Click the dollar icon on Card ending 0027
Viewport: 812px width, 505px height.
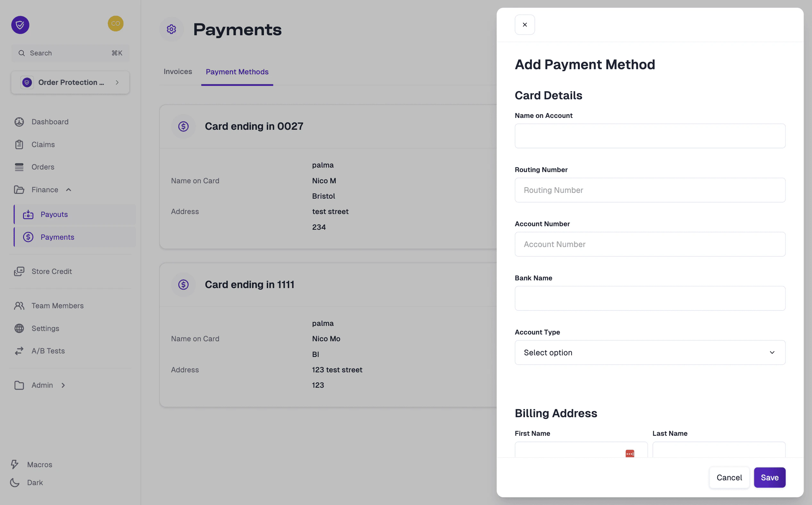tap(183, 126)
